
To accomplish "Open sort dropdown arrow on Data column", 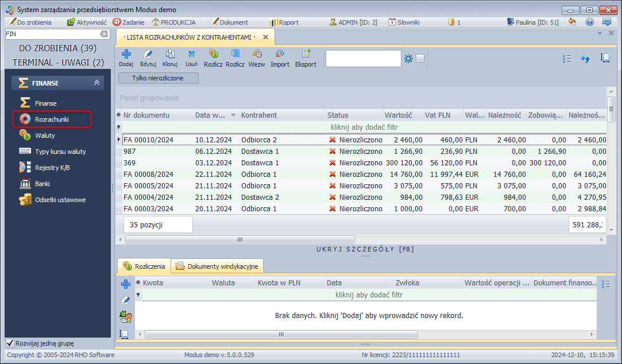I will tap(233, 115).
